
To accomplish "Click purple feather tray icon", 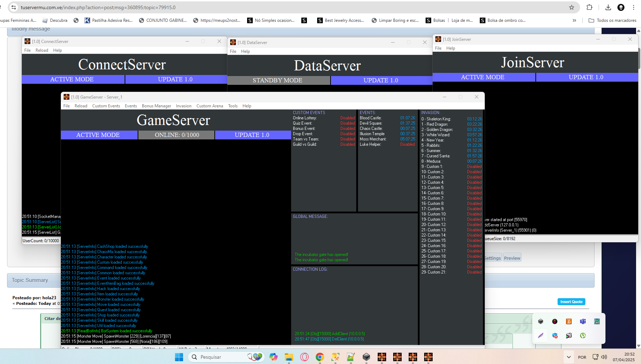I will (541, 335).
